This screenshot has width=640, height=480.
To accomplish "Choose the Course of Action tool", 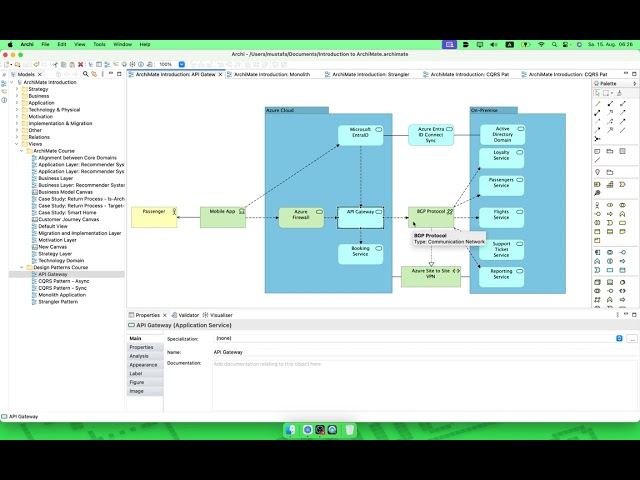I will (x=598, y=193).
